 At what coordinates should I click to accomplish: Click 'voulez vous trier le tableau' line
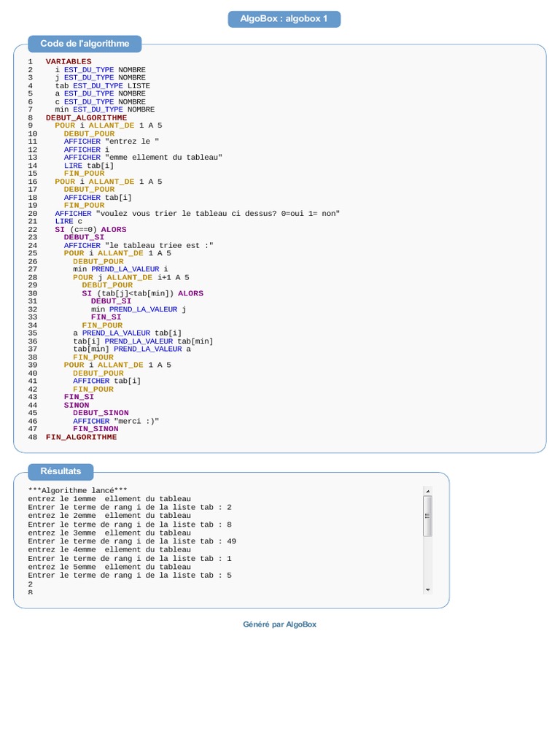(x=197, y=214)
